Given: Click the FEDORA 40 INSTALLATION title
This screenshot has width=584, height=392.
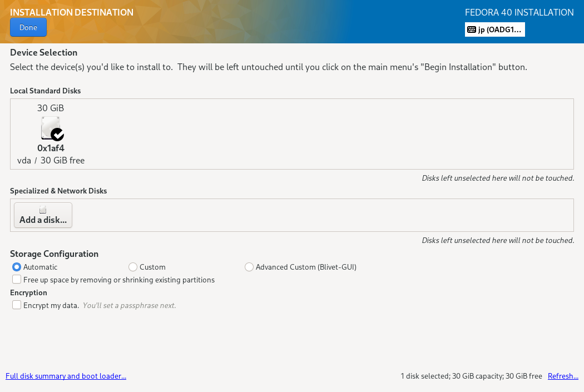Looking at the screenshot, I should coord(519,12).
